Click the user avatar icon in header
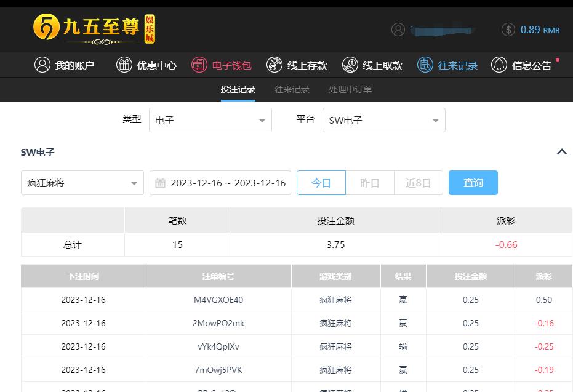Viewport: 573px width, 392px height. (x=398, y=30)
